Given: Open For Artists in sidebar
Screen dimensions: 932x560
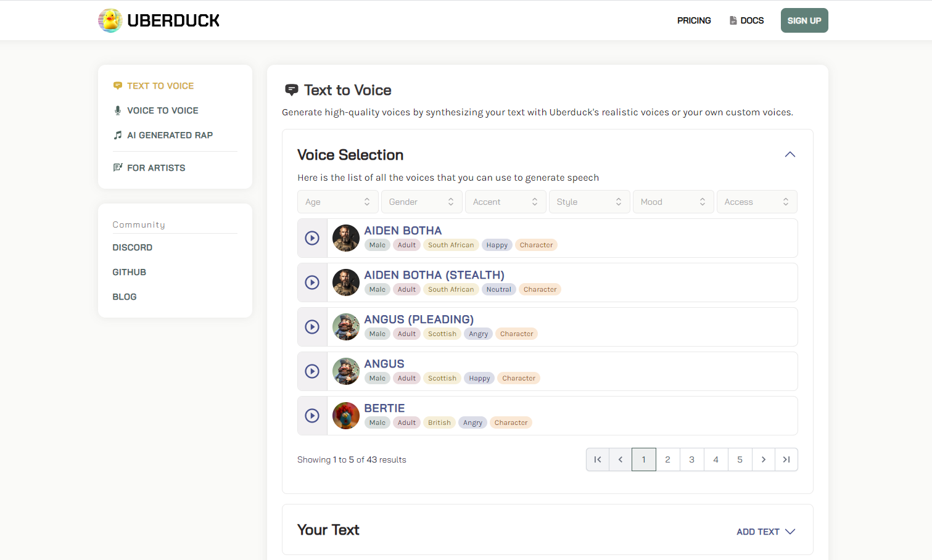Looking at the screenshot, I should click(x=156, y=168).
